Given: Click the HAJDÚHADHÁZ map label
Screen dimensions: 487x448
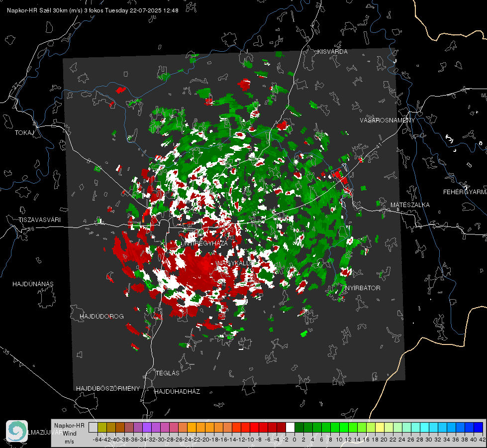Looking at the screenshot, I should (177, 392).
